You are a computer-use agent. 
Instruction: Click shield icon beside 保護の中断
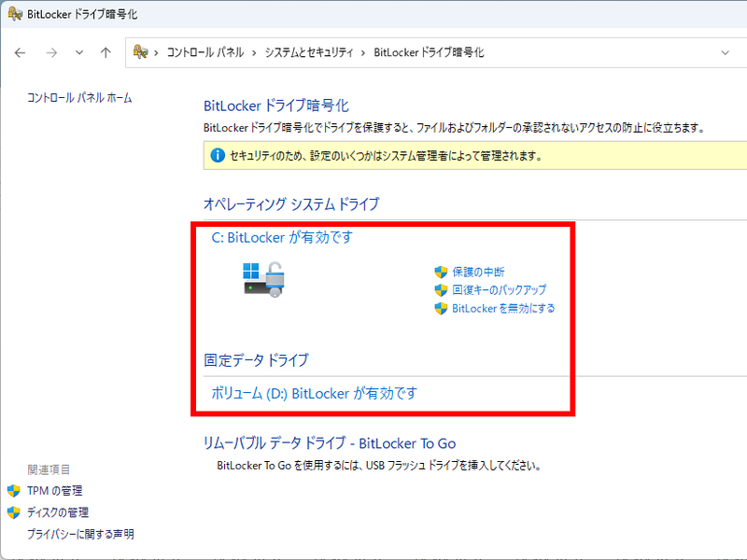(441, 272)
